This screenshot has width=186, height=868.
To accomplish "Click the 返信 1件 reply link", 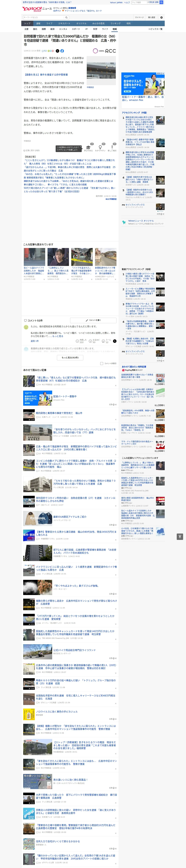I will pyautogui.click(x=34, y=341).
